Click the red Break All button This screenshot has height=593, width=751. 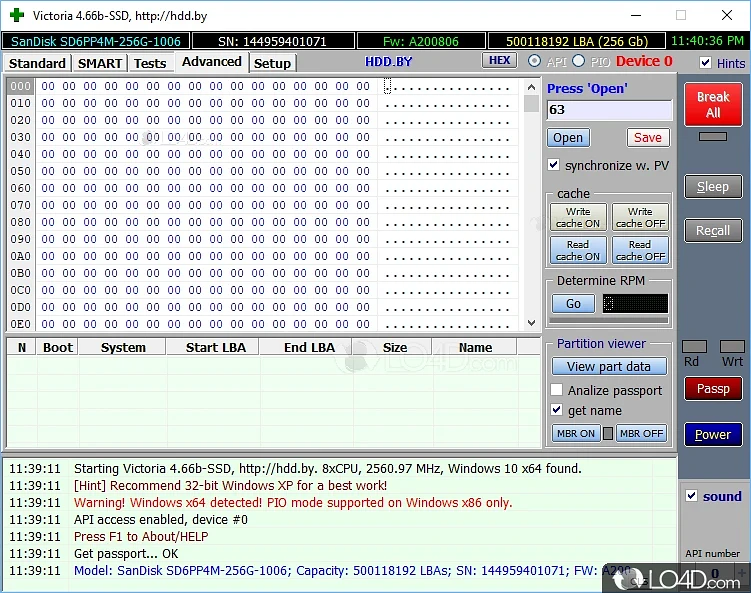(x=713, y=104)
